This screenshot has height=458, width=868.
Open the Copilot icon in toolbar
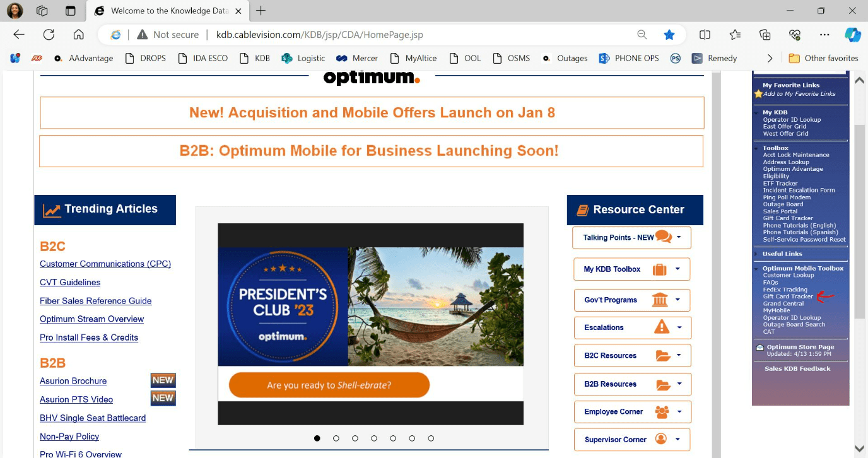point(852,35)
